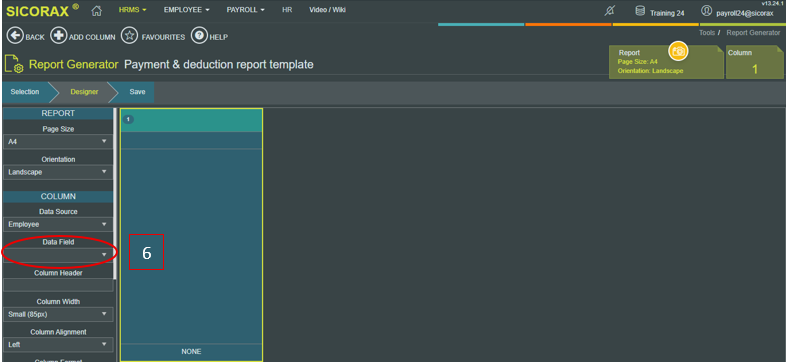Click the COLUMN section header

click(58, 196)
